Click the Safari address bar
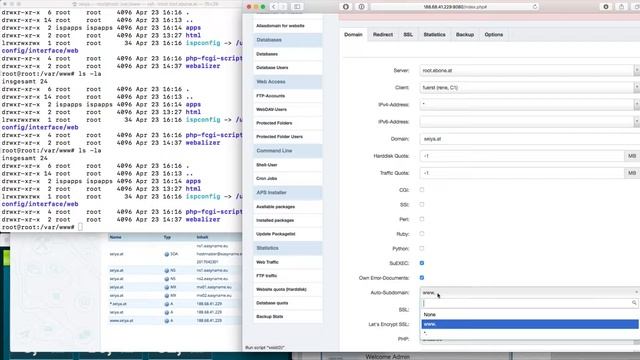The width and height of the screenshot is (640, 360). point(455,7)
